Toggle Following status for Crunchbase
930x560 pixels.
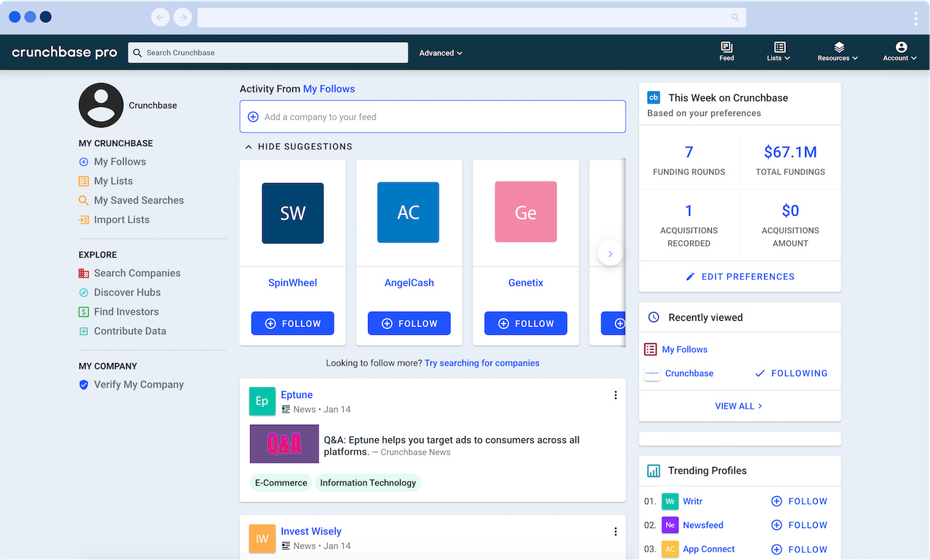pos(792,373)
